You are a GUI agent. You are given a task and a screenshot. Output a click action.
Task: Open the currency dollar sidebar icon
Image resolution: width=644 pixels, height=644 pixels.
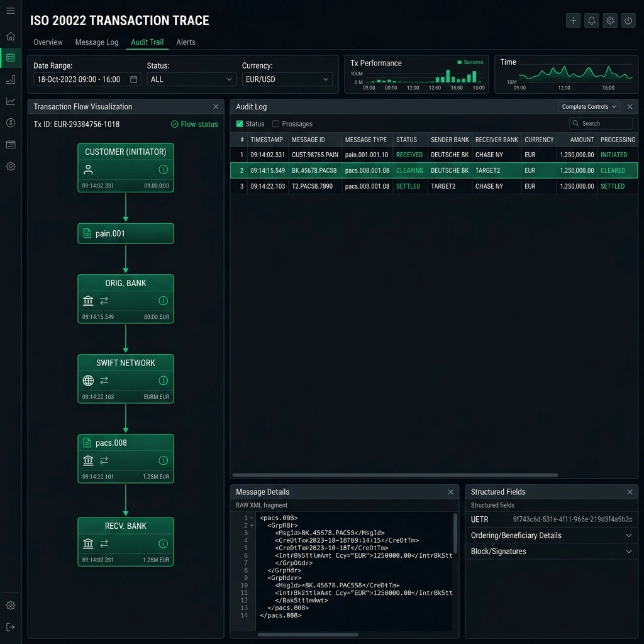tap(11, 123)
